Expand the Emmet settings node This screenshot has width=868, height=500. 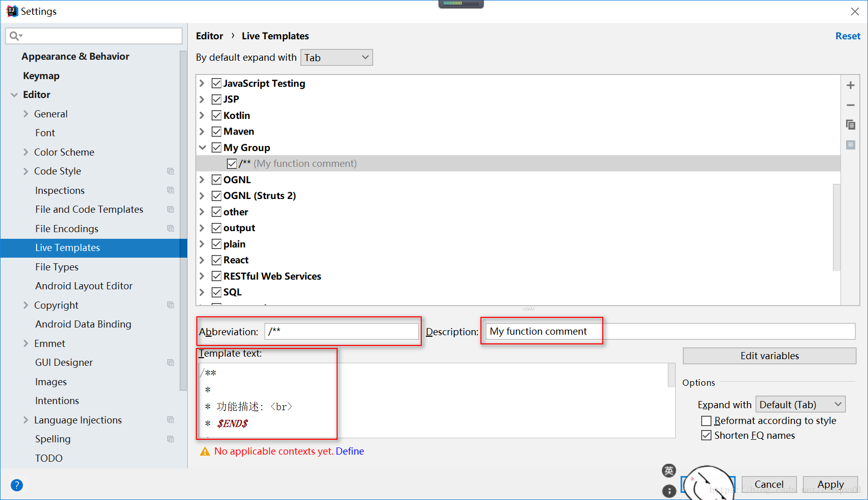(x=25, y=343)
